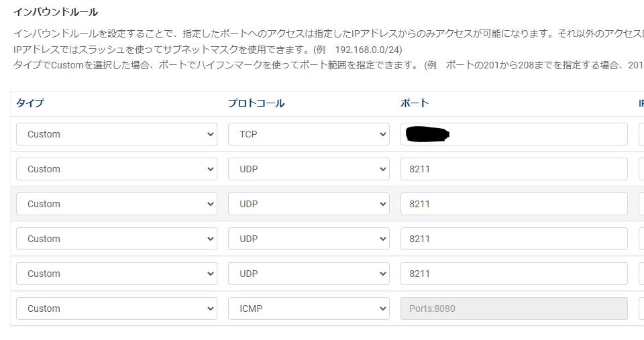Click the port field in the highlighted second UDP row

(514, 204)
